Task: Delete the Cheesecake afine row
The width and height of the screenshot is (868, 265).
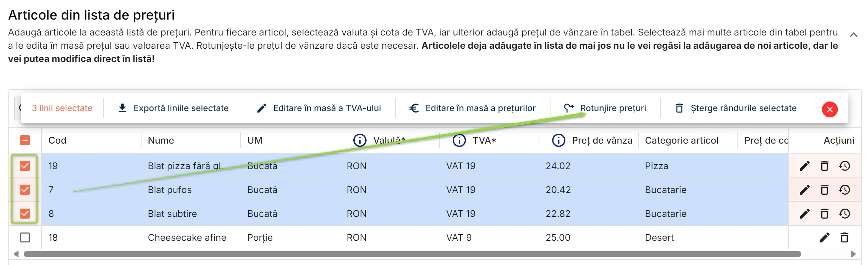Action: [x=844, y=238]
